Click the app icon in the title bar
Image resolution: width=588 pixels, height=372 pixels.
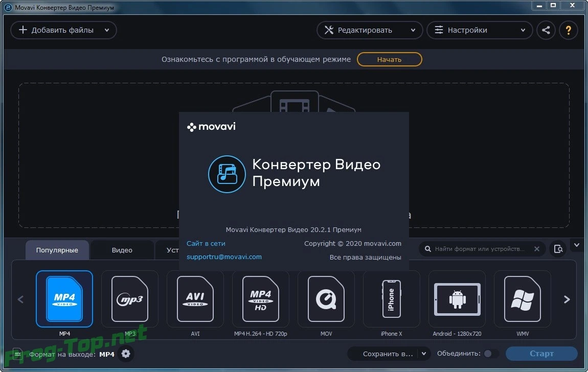tap(8, 7)
